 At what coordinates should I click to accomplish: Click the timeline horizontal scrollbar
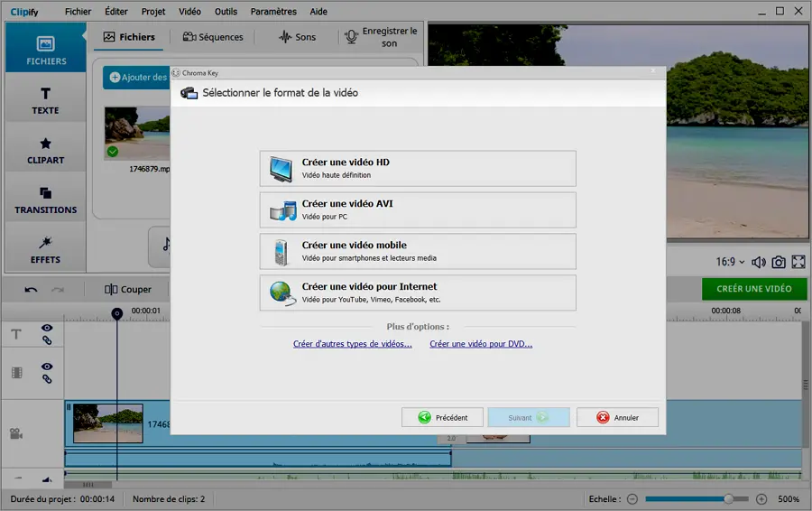[x=88, y=485]
